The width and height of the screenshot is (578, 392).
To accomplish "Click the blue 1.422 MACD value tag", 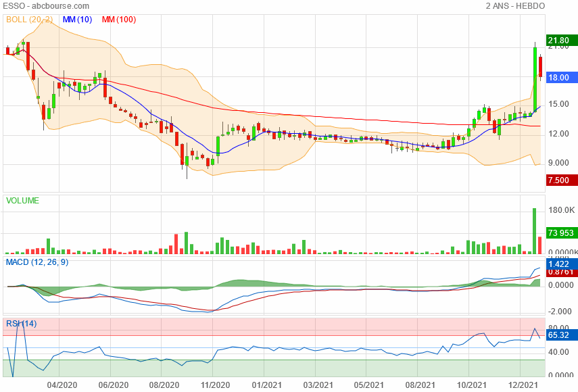I will [x=562, y=264].
